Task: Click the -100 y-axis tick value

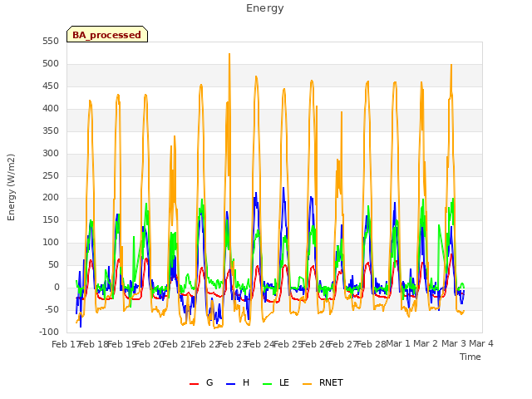Action: pyautogui.click(x=49, y=332)
